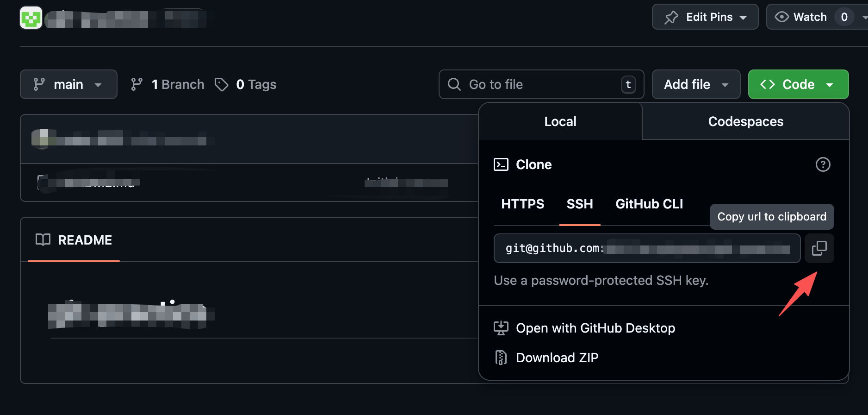The height and width of the screenshot is (415, 868).
Task: Select the GitHub CLI clone tab
Action: [x=649, y=204]
